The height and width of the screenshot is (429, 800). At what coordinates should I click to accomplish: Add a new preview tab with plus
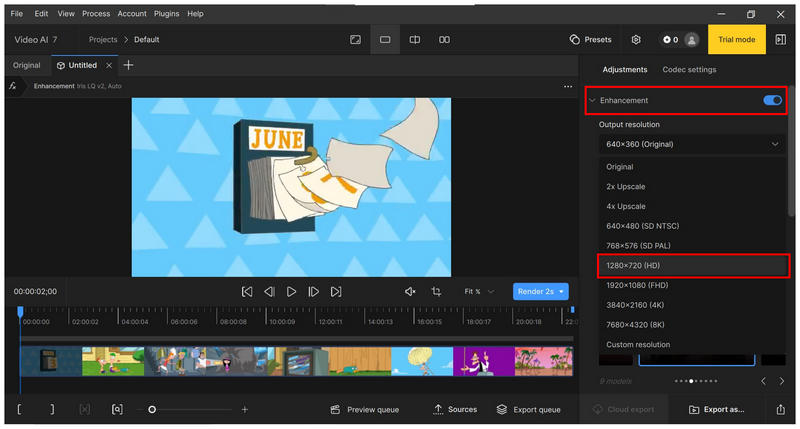[x=129, y=65]
